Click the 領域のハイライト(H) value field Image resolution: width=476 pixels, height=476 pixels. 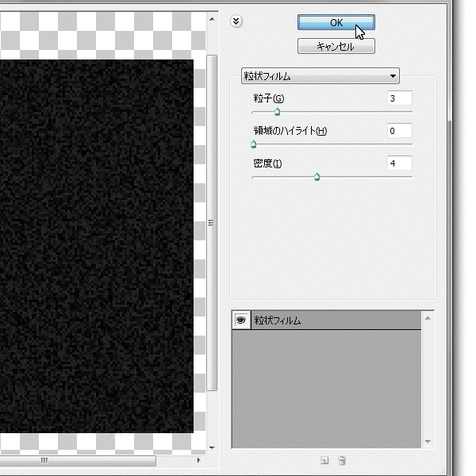tap(400, 131)
